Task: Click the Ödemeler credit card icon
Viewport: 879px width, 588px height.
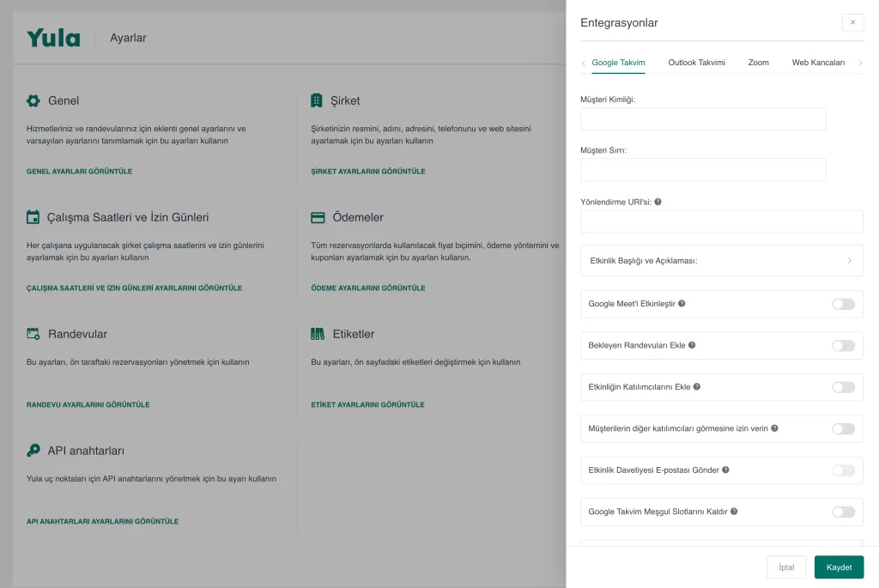Action: [318, 217]
